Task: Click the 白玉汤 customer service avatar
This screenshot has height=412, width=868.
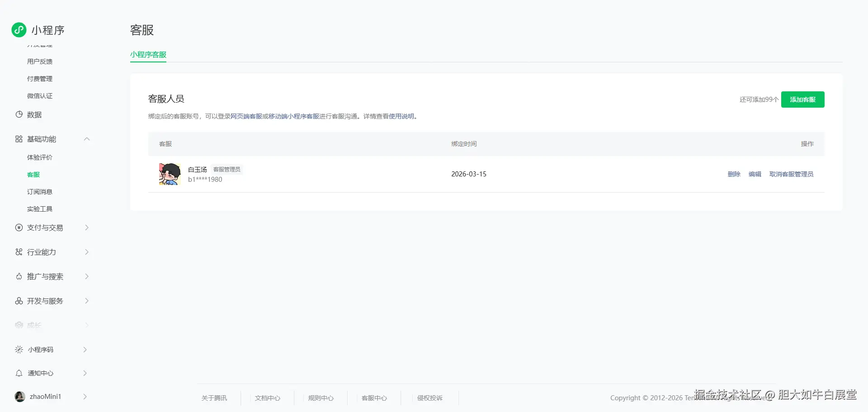Action: (x=170, y=174)
